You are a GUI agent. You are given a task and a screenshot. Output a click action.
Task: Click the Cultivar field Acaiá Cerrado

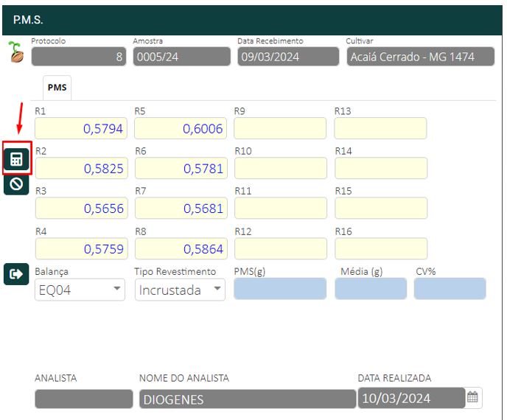pyautogui.click(x=420, y=57)
